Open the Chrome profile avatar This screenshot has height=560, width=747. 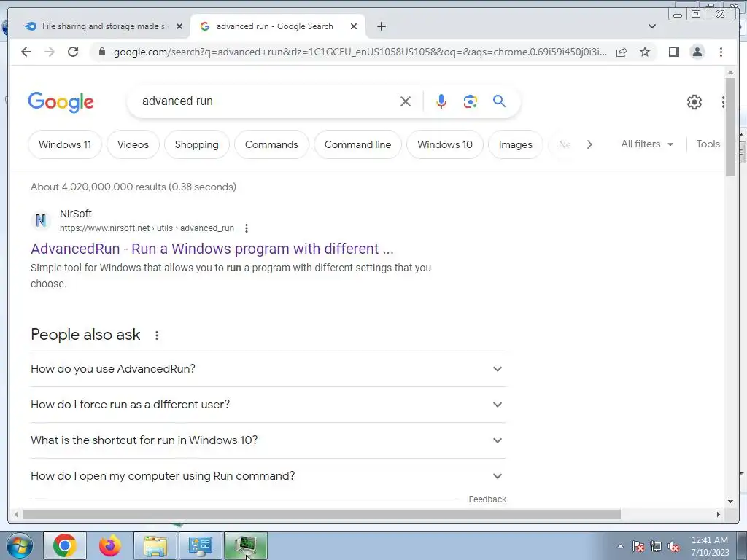pyautogui.click(x=697, y=52)
